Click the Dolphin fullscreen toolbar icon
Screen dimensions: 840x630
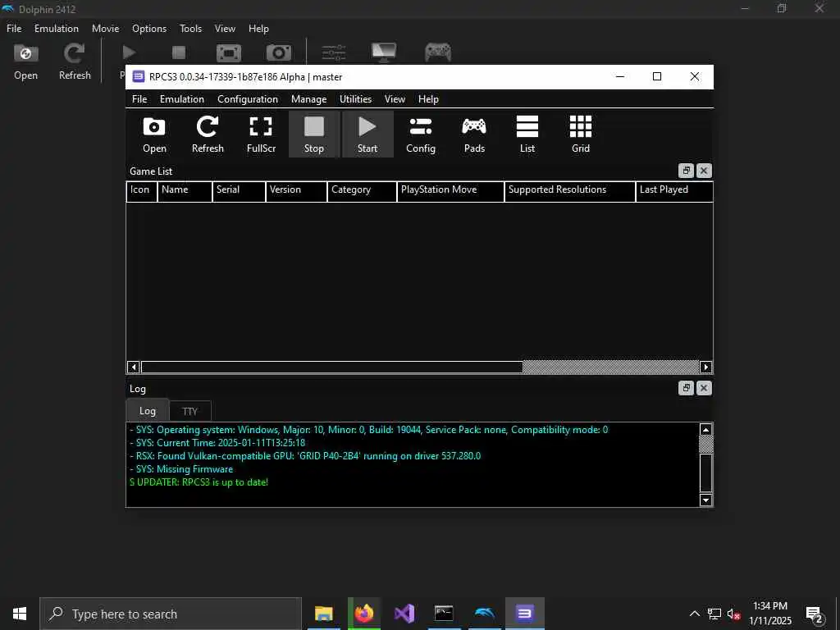click(229, 52)
